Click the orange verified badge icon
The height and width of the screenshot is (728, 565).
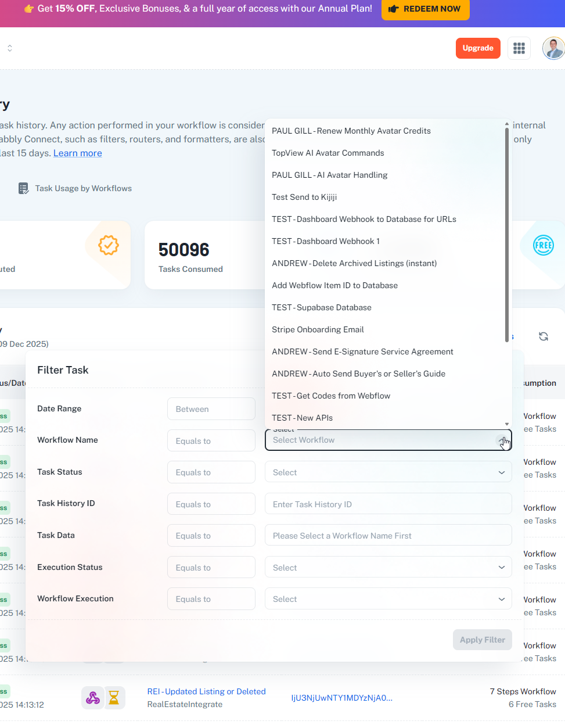coord(108,245)
